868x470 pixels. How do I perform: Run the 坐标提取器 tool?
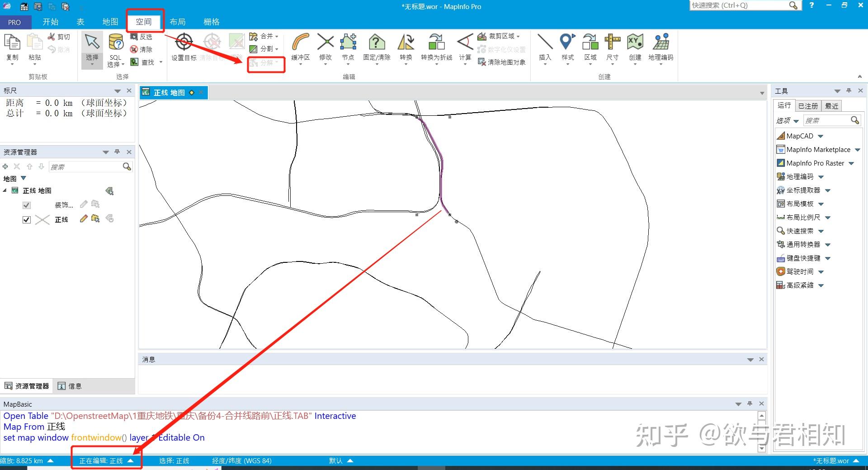798,190
